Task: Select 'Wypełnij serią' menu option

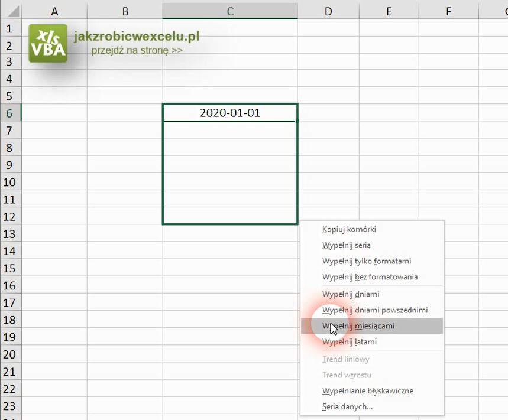Action: coord(347,245)
